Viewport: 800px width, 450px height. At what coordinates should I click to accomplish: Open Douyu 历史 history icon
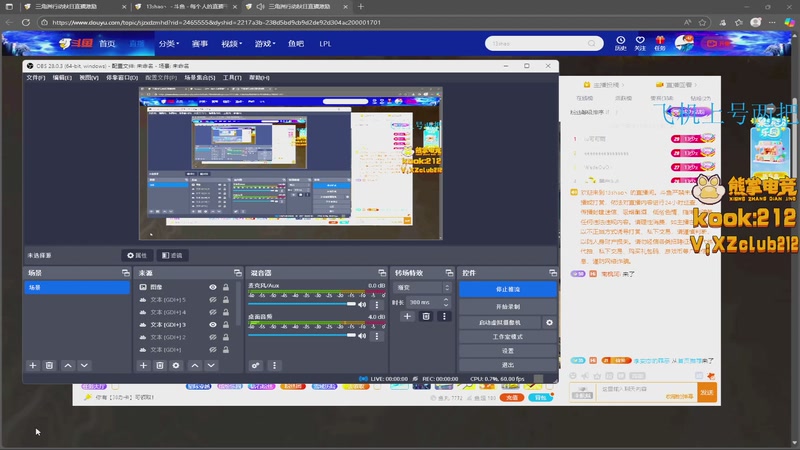[x=620, y=43]
